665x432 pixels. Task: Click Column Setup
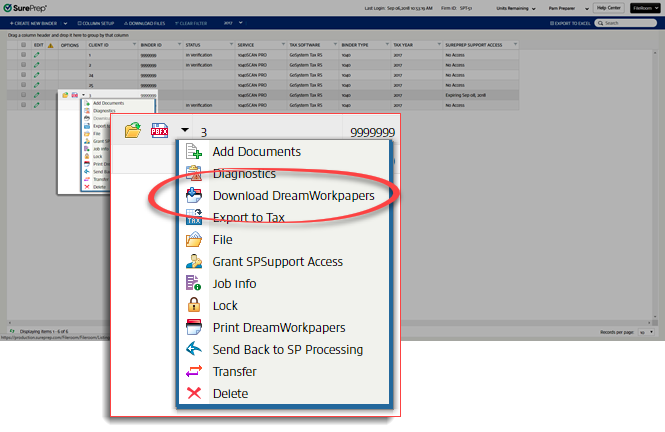[96, 23]
